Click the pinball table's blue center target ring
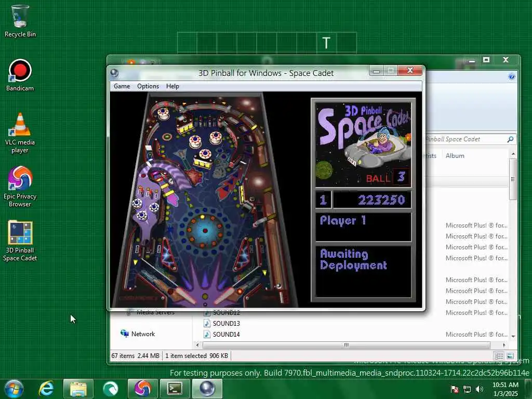 205,231
